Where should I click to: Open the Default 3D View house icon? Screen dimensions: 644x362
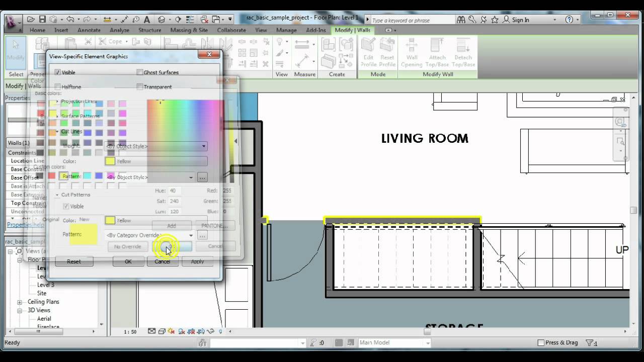click(162, 19)
